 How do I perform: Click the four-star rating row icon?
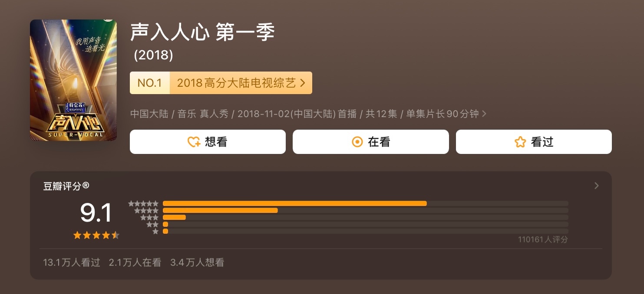(x=146, y=210)
